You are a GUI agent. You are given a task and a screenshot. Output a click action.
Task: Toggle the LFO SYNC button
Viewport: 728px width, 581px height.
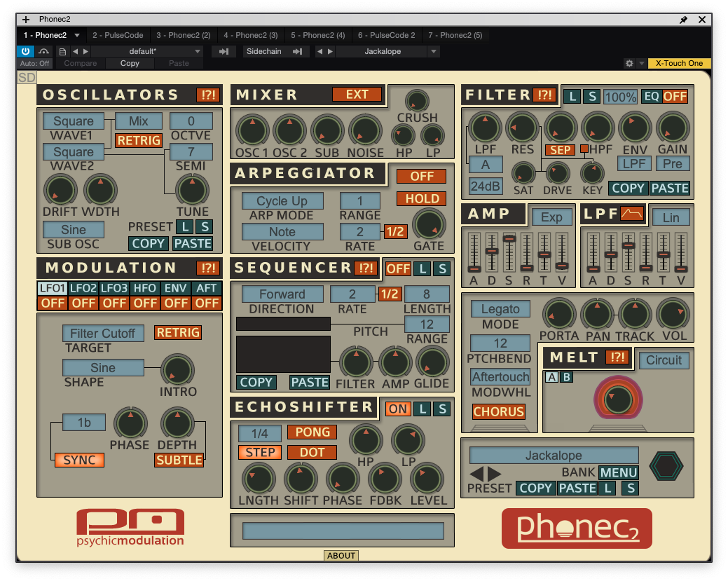tap(79, 460)
